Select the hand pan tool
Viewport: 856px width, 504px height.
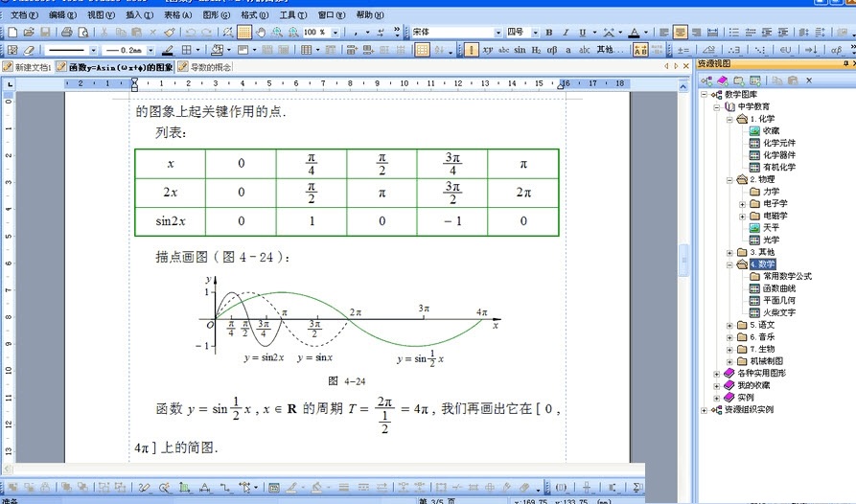261,33
